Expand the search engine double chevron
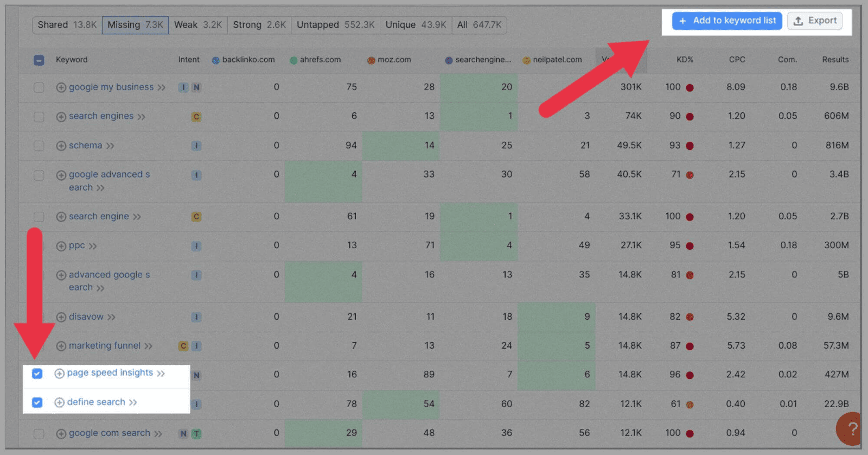Viewport: 868px width, 455px height. tap(137, 217)
